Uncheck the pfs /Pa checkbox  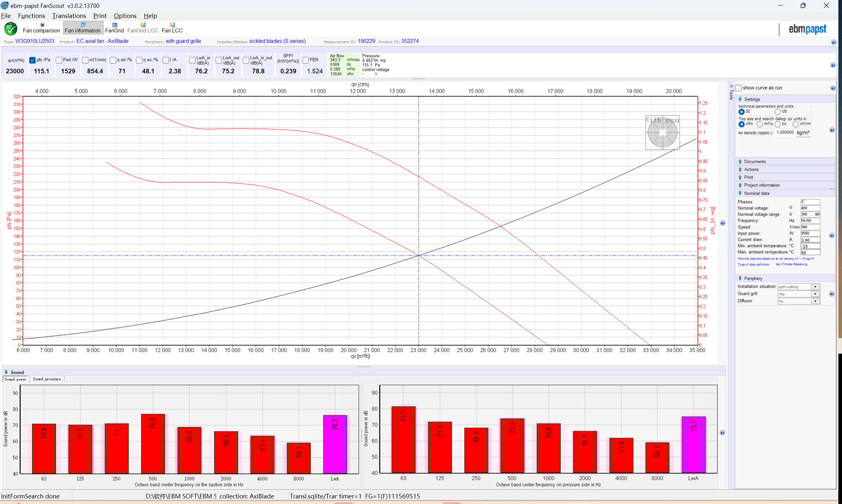[x=32, y=60]
